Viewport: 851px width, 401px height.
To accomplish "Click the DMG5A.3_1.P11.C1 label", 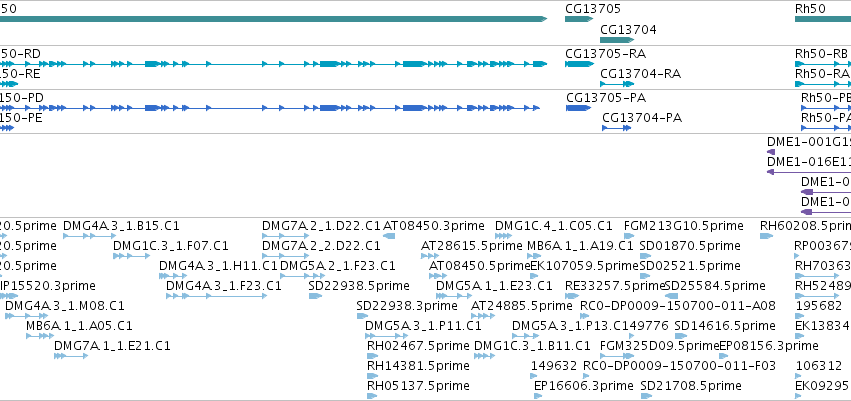I will point(423,326).
